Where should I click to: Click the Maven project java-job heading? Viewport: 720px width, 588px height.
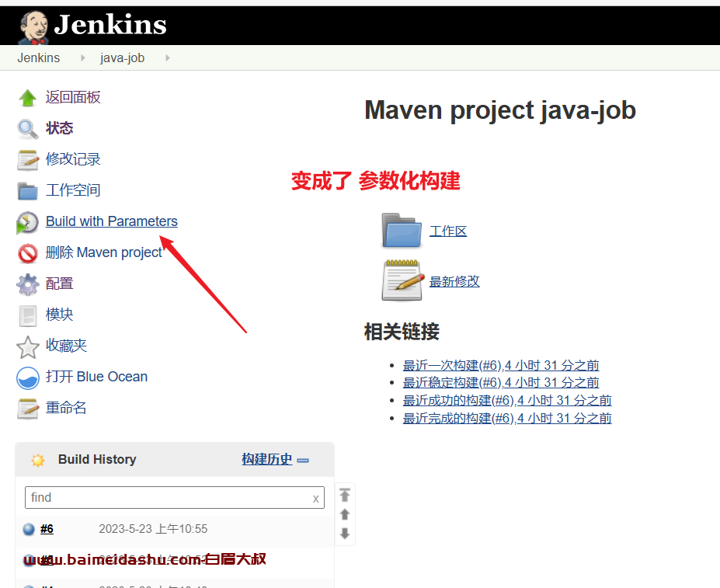tap(500, 110)
